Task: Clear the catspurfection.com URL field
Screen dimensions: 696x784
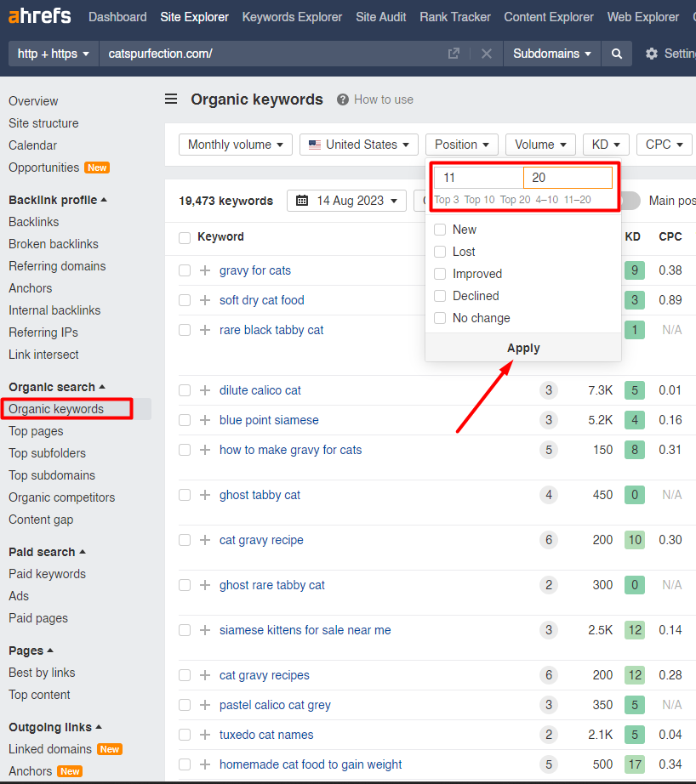Action: [487, 54]
